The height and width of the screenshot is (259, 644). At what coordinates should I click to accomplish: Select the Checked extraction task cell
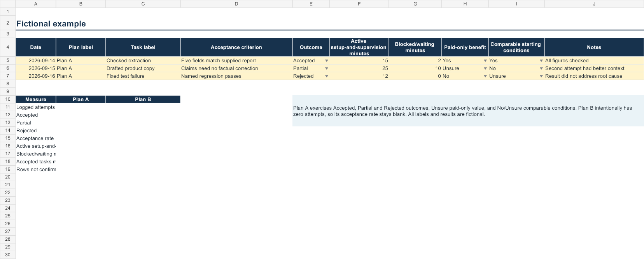(143, 61)
